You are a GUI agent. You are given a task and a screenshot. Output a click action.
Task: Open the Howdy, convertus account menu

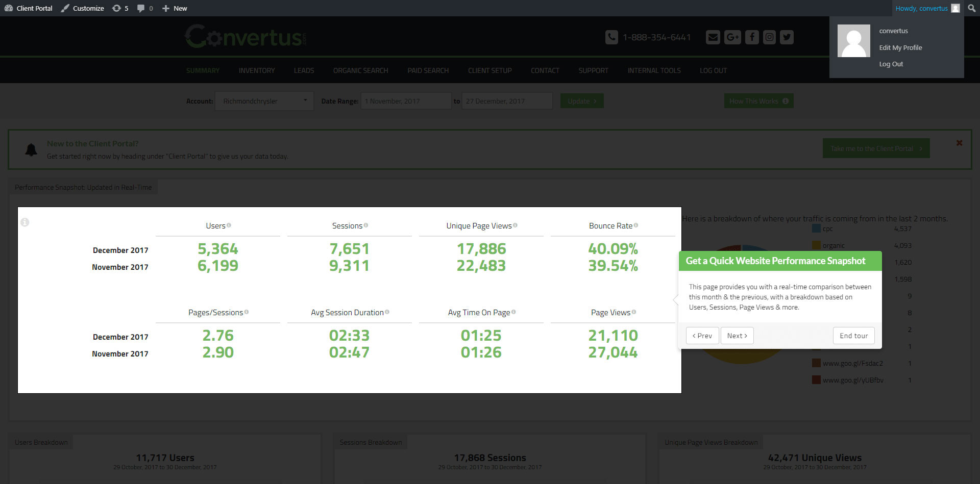[927, 8]
